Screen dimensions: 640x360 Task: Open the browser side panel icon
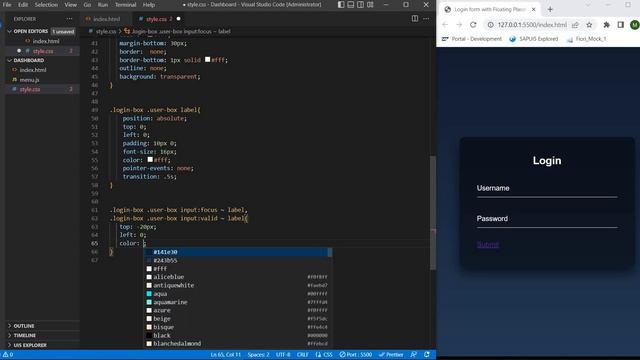click(620, 25)
